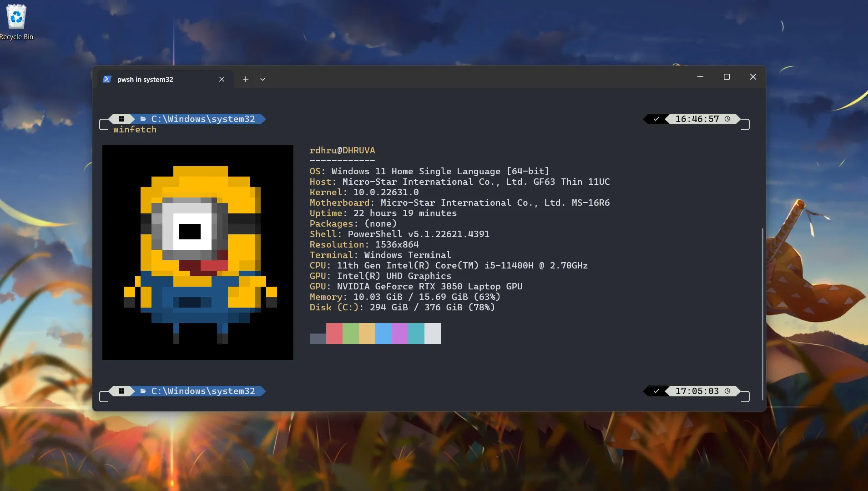Close the Windows Terminal window

point(753,77)
